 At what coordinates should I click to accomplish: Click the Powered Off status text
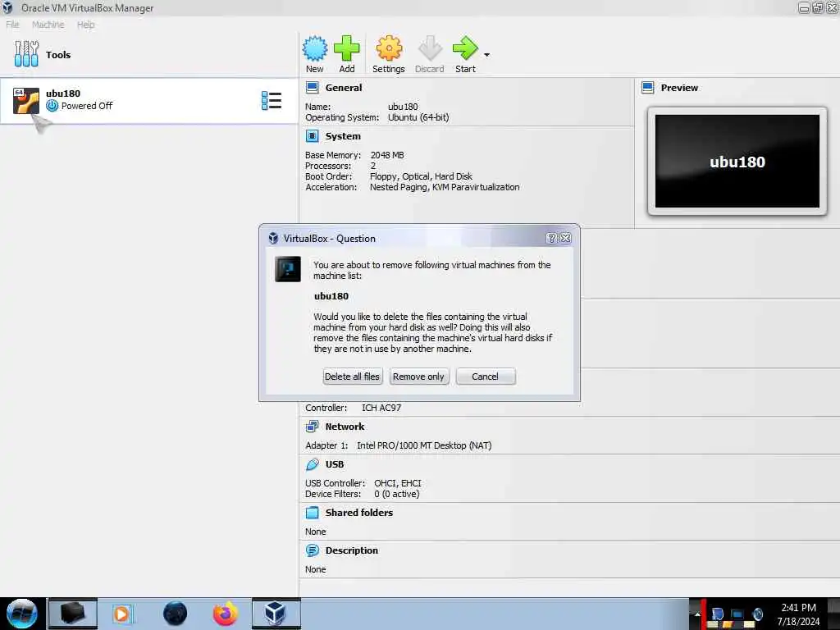pyautogui.click(x=87, y=106)
